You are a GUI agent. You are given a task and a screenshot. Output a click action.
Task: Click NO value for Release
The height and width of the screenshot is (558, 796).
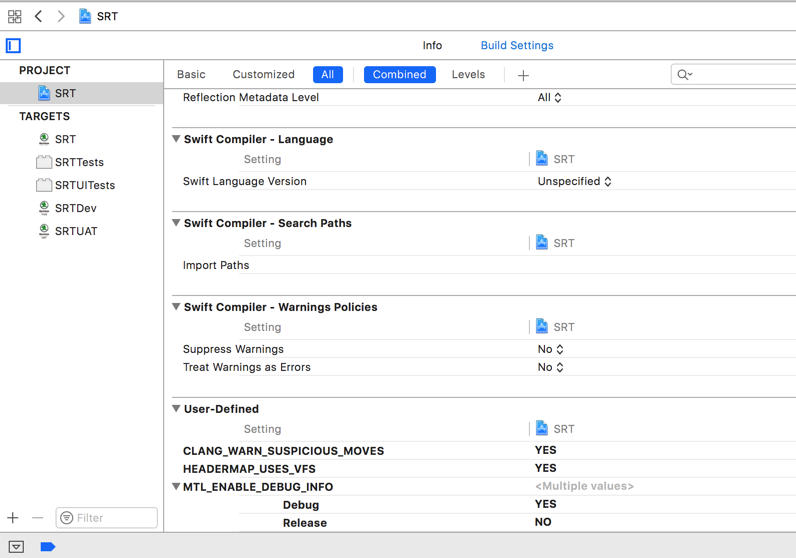pos(543,522)
